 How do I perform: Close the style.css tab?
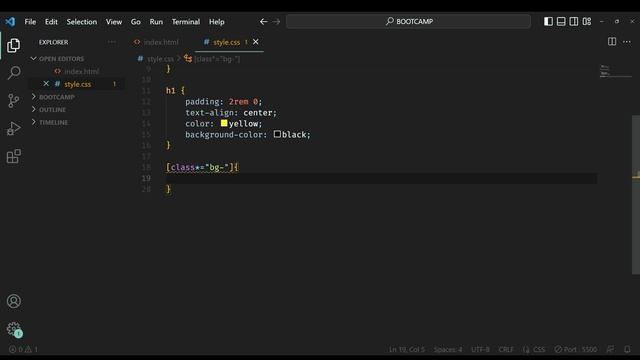(256, 42)
